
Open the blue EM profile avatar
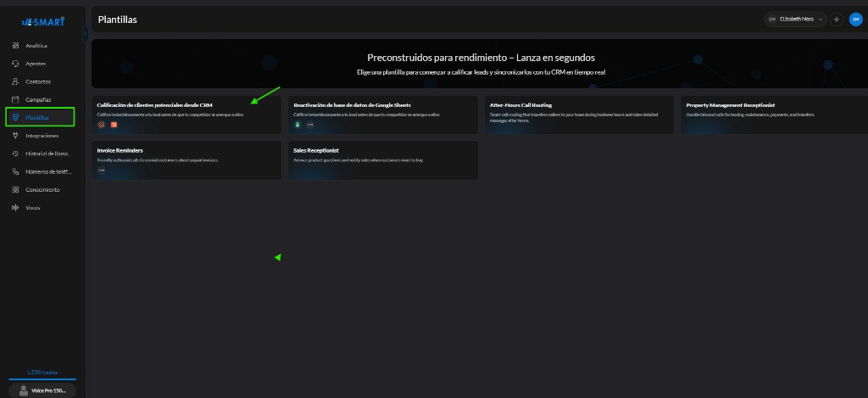(856, 20)
